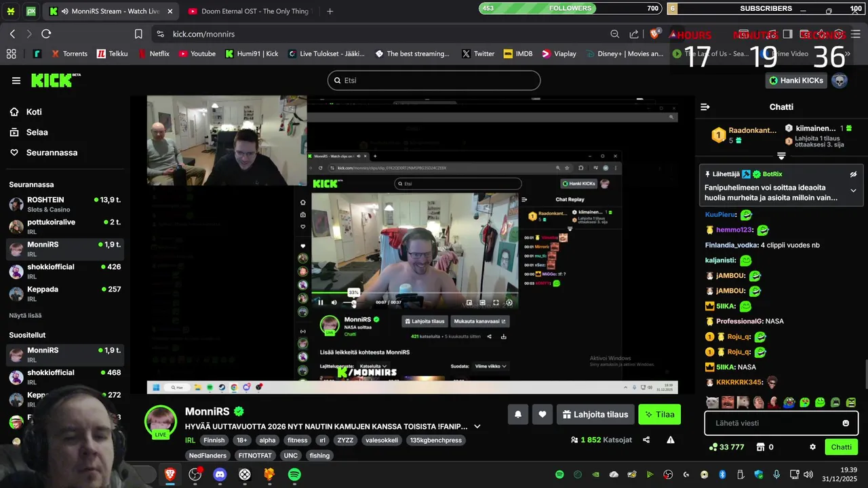Open the Humi91 | Kick bookmark
This screenshot has height=488, width=868.
pyautogui.click(x=252, y=54)
